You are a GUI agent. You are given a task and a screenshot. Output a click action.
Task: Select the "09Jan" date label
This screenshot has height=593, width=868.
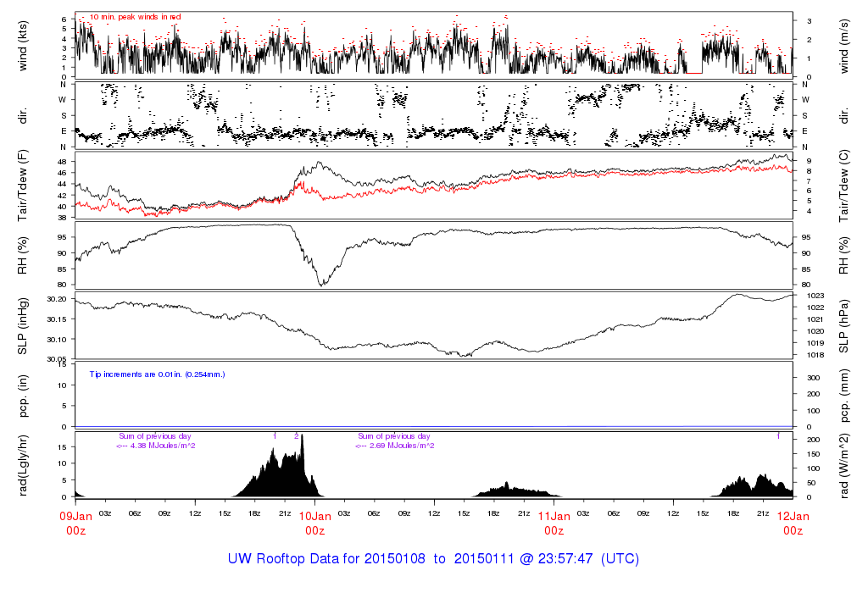75,517
